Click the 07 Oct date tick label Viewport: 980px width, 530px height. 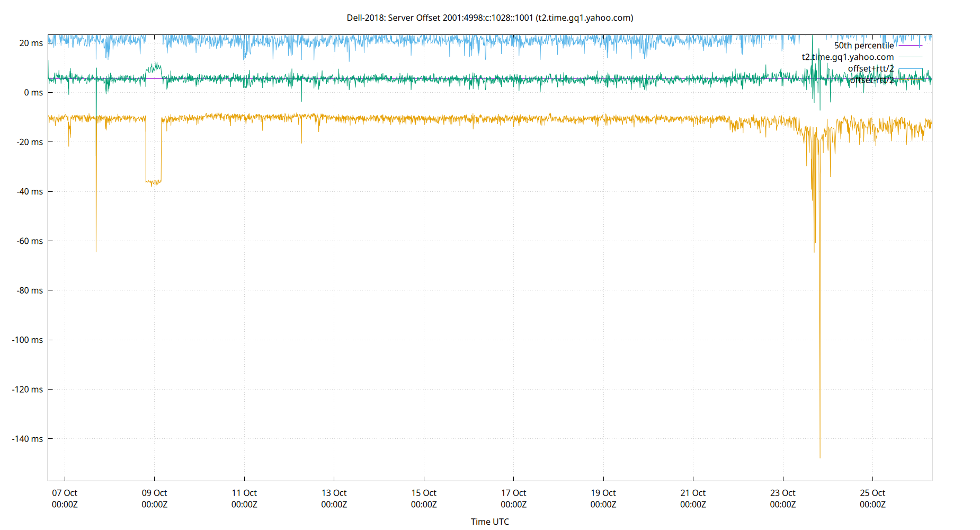(65, 492)
